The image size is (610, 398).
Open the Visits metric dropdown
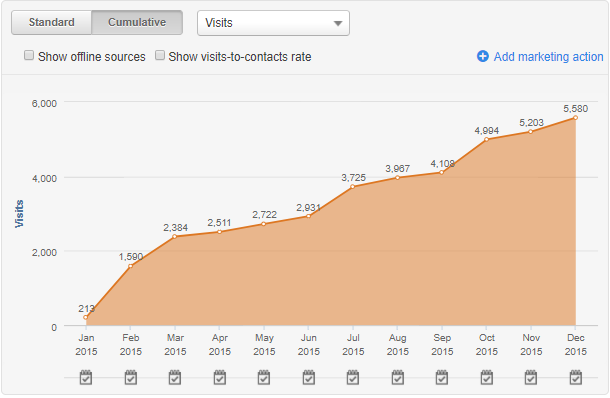click(x=273, y=23)
